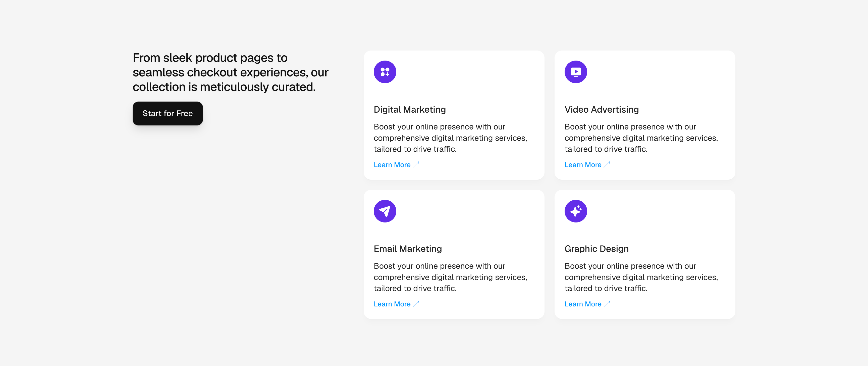This screenshot has height=366, width=868.
Task: Click arrow icon beside Video Advertising Learn More
Action: point(607,165)
